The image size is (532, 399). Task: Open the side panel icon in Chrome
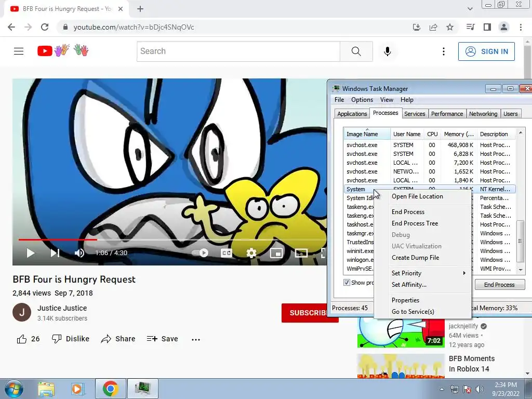487,27
